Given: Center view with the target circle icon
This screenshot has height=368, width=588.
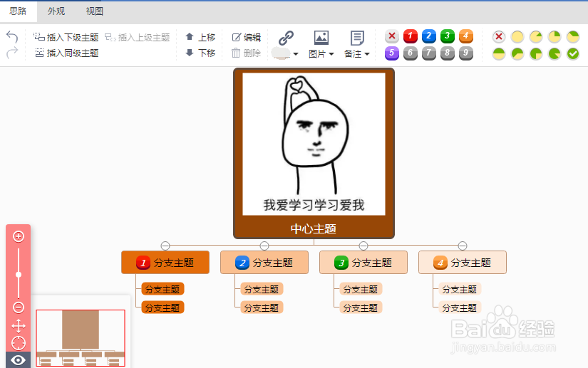Looking at the screenshot, I should [19, 343].
